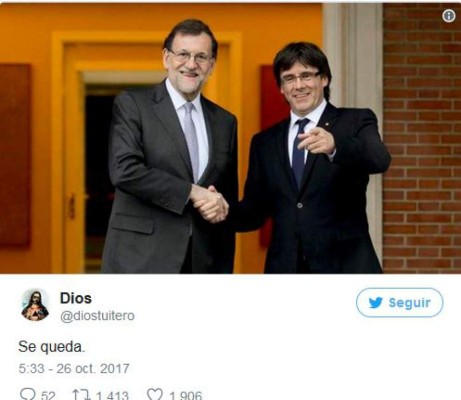
Task: View the 1.906 likes count
Action: coord(185,396)
